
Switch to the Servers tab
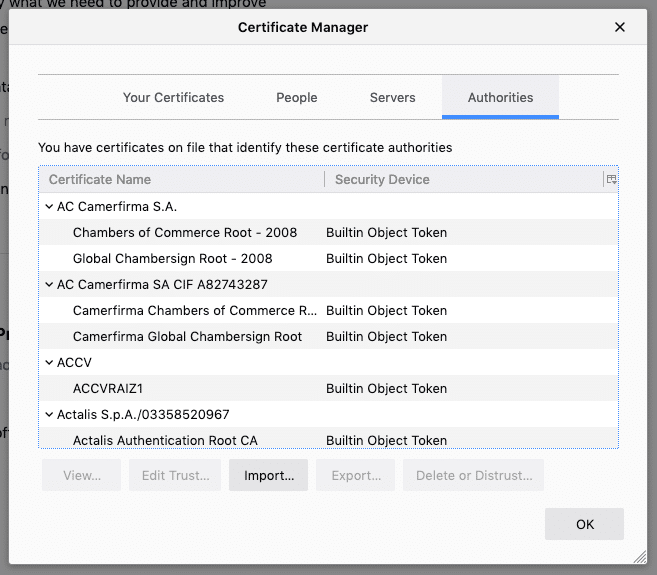392,97
